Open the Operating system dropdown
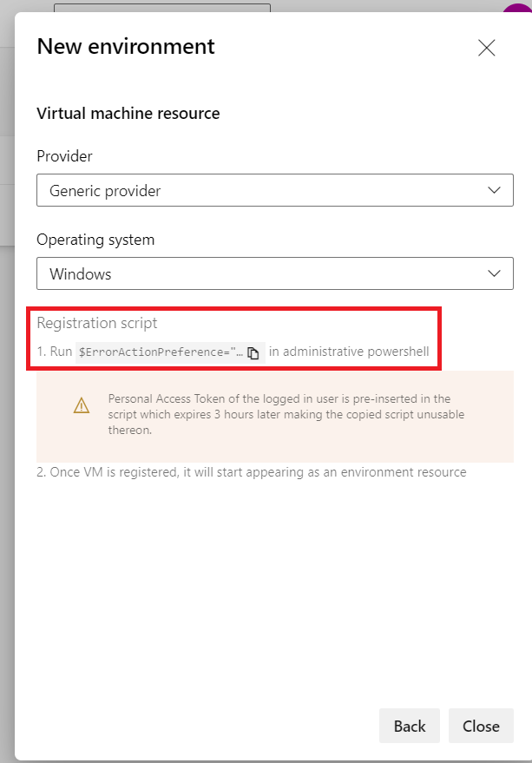 tap(274, 273)
